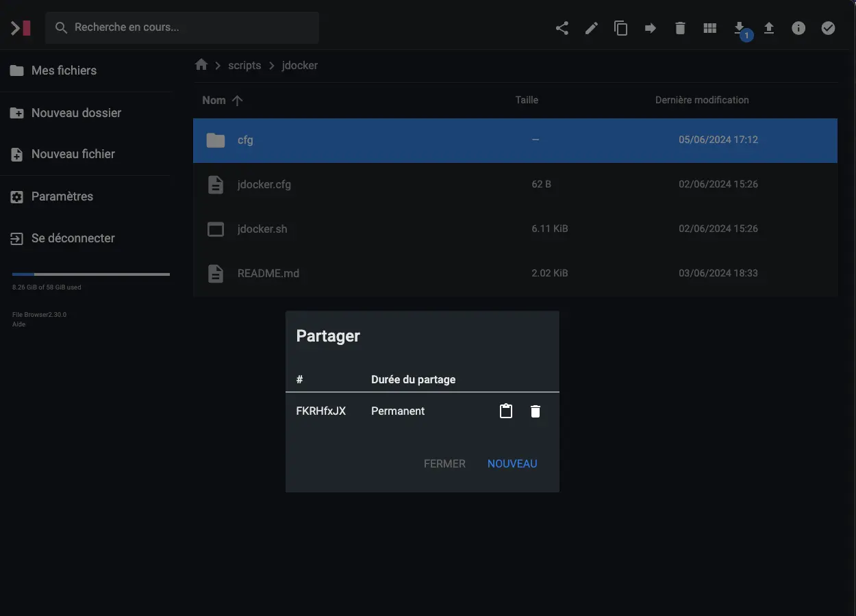Click the FERMER button
856x616 pixels.
[444, 464]
